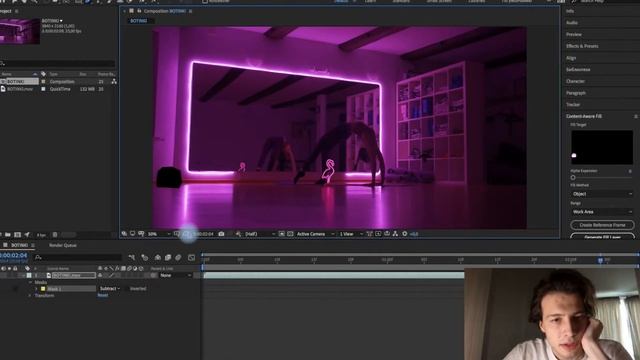Collapse the Masks group
The height and width of the screenshot is (360, 640).
pos(30,282)
